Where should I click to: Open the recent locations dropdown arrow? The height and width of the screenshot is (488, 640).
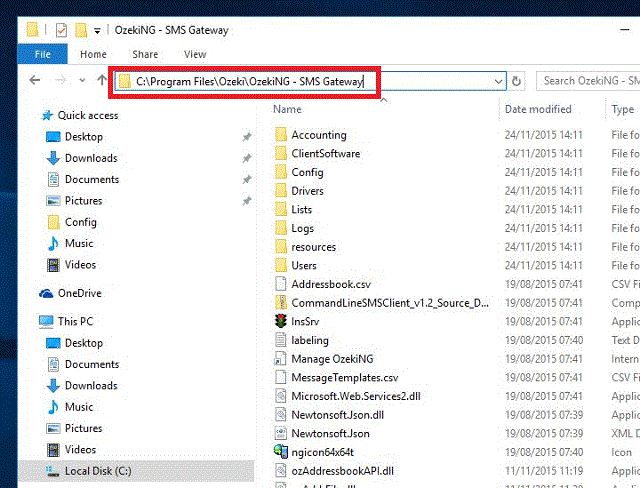(82, 80)
